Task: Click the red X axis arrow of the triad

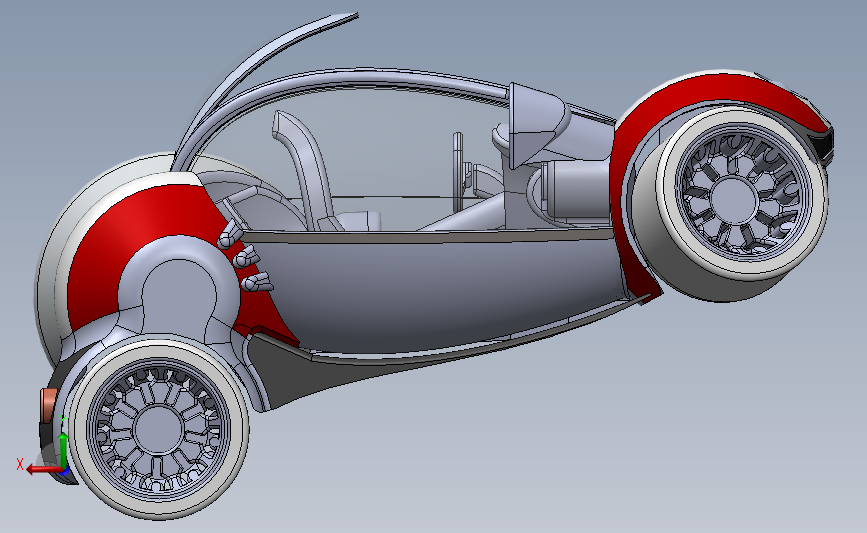Action: [x=43, y=470]
